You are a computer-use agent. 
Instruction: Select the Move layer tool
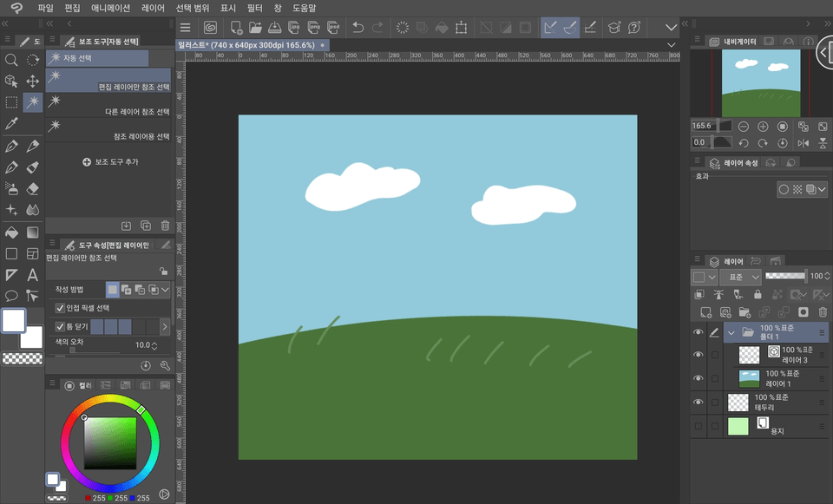click(33, 82)
